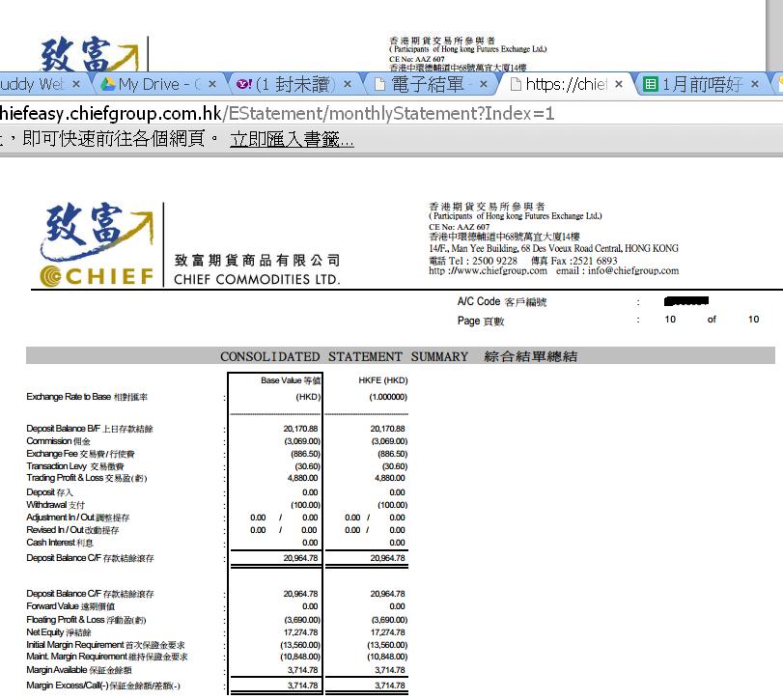The width and height of the screenshot is (783, 700).
Task: Click the Commission label
Action: coord(59,441)
